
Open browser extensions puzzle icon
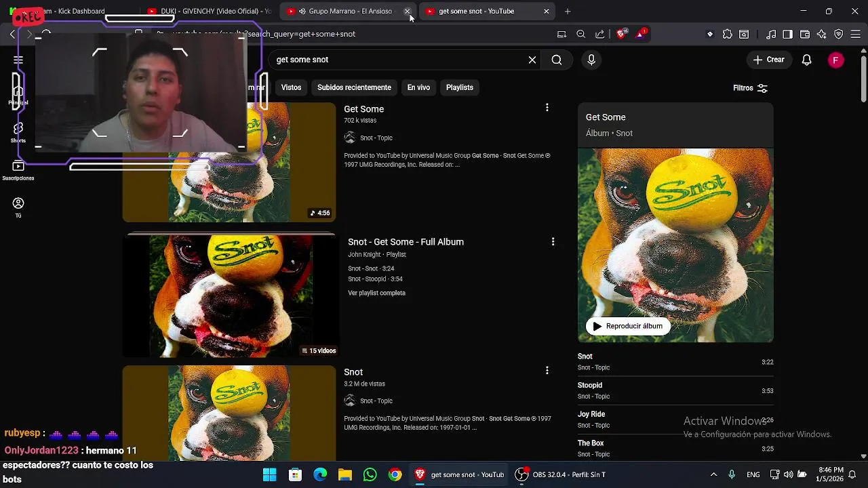click(x=728, y=34)
